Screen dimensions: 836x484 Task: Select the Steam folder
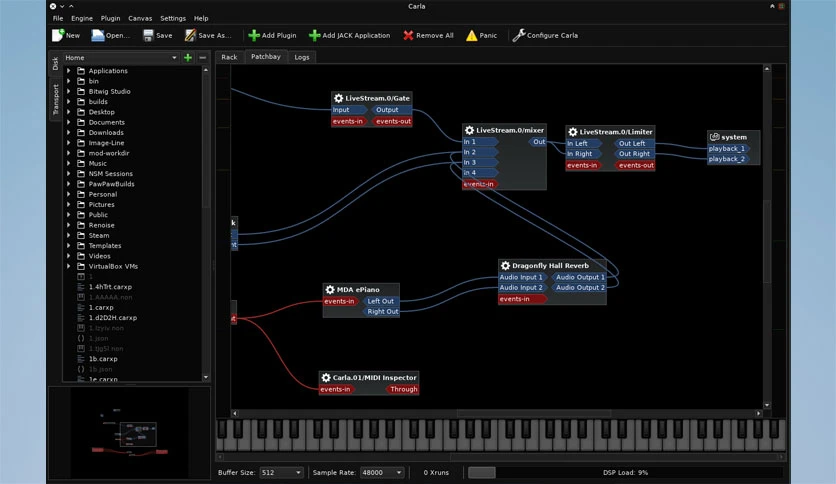coord(99,235)
